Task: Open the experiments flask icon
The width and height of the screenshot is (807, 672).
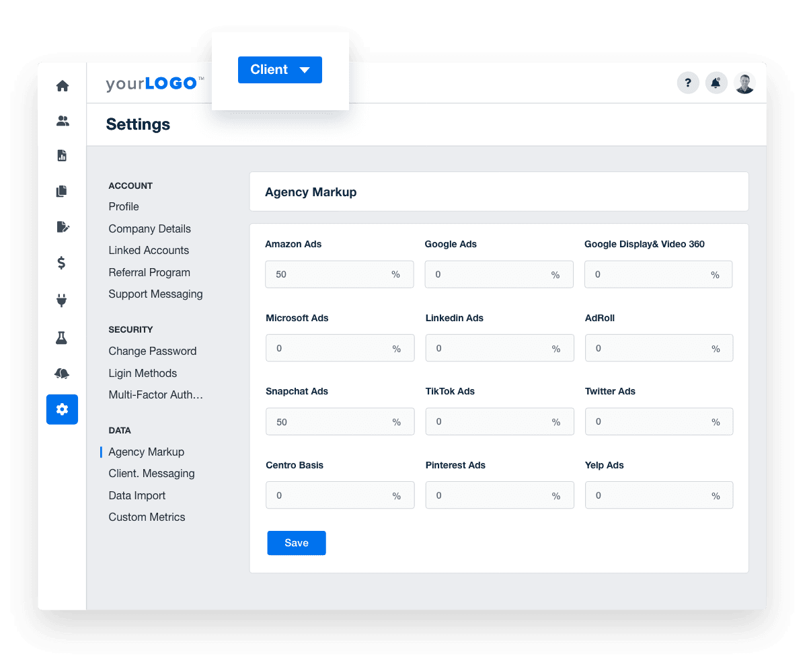Action: tap(62, 338)
